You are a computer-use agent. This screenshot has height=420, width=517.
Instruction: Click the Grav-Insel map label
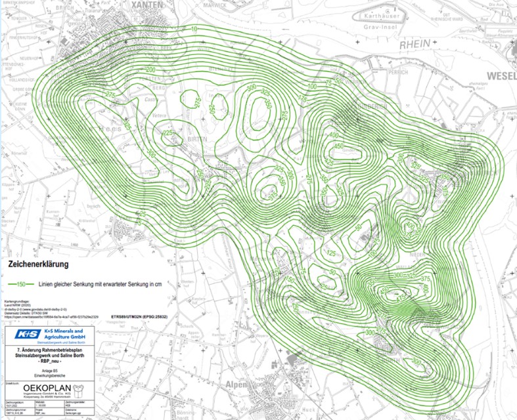pos(380,28)
